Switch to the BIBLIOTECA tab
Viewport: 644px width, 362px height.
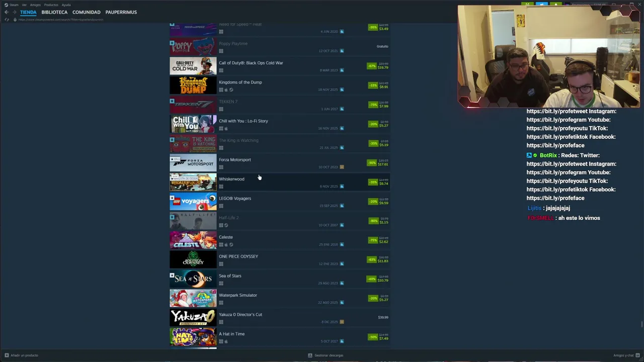[54, 12]
